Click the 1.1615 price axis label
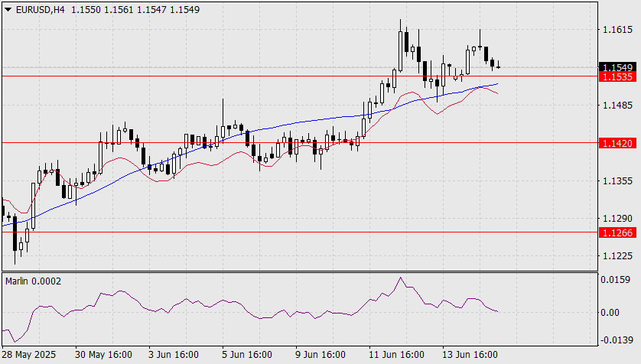 (x=618, y=29)
